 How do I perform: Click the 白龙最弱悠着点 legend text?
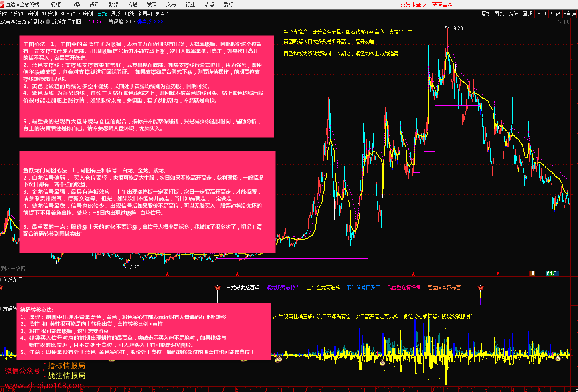point(243,287)
